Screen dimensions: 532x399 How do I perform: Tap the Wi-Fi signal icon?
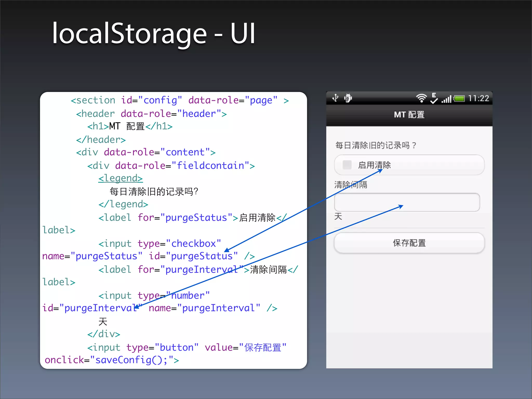(421, 98)
